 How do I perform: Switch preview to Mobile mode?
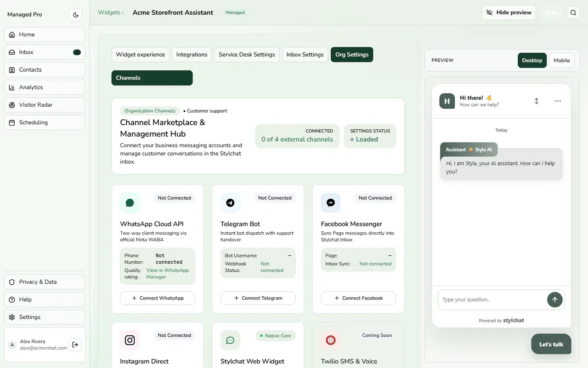[x=562, y=60]
